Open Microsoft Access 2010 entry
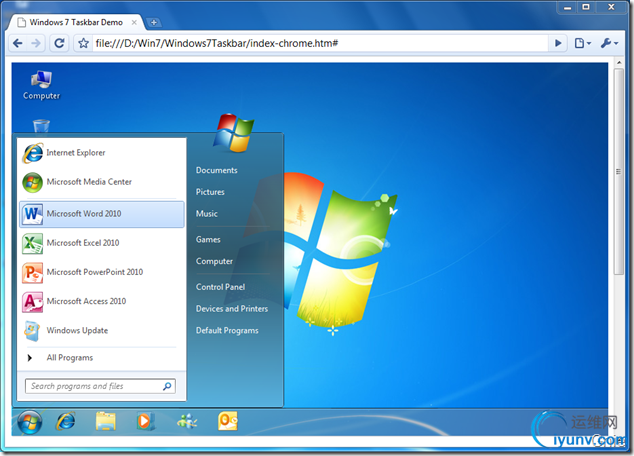634x456 pixels. [x=87, y=301]
